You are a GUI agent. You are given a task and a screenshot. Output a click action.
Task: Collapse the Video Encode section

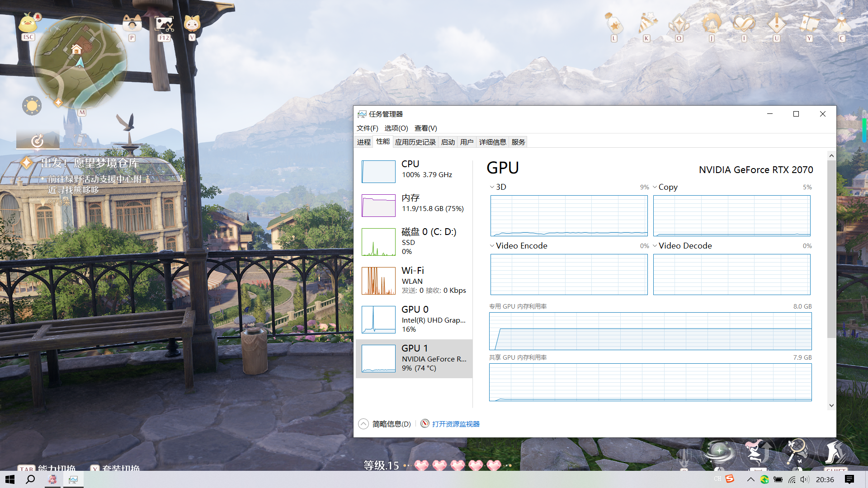pos(492,245)
